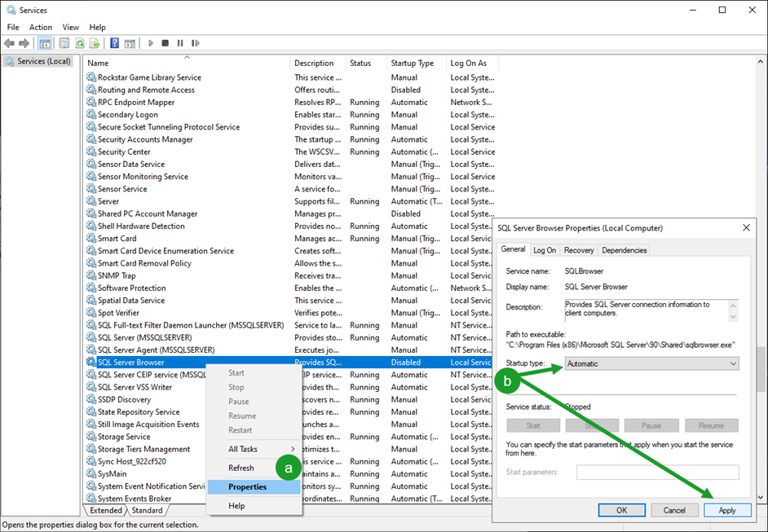768x532 pixels.
Task: Click the gear icon beside RPC Endpoint Mapper
Action: coord(91,102)
